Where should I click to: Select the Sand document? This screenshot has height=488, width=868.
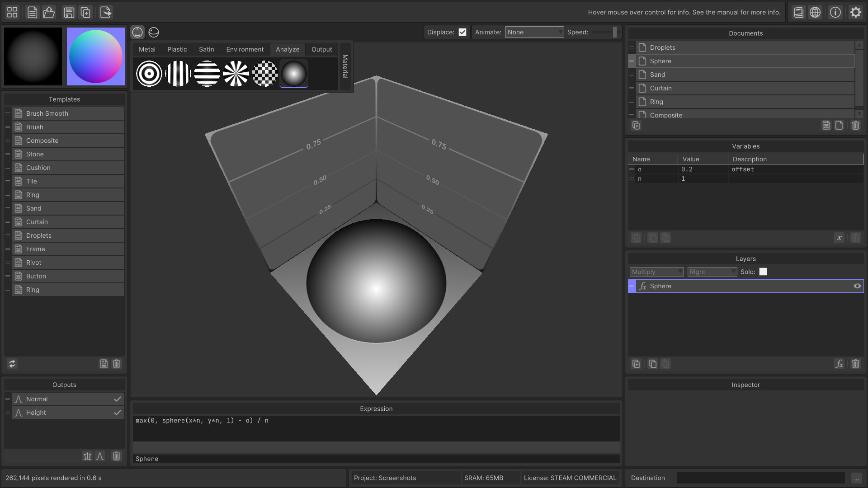(658, 75)
